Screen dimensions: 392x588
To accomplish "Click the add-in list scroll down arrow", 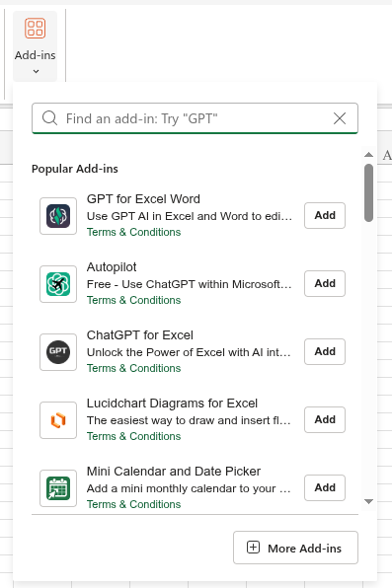I will (x=368, y=501).
